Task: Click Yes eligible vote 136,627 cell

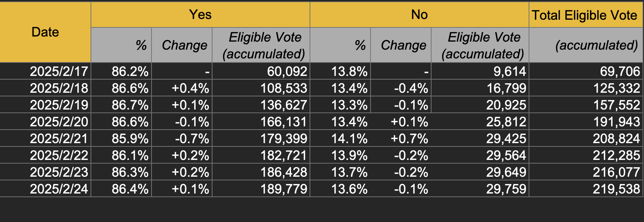Action: (261, 105)
